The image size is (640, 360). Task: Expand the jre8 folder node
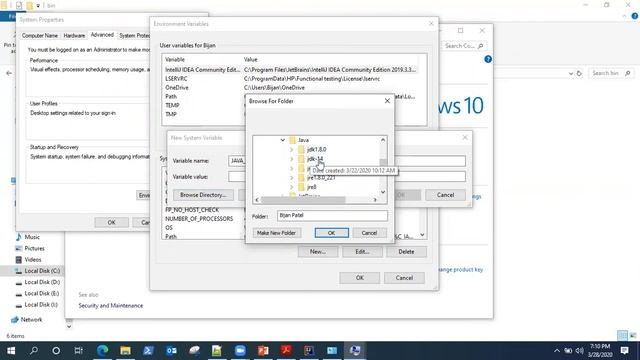(291, 187)
